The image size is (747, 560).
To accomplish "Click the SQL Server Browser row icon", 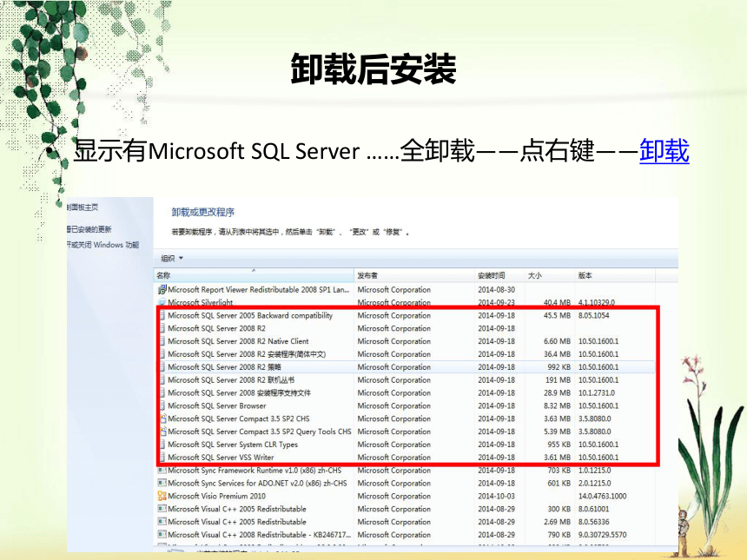I will [x=162, y=405].
